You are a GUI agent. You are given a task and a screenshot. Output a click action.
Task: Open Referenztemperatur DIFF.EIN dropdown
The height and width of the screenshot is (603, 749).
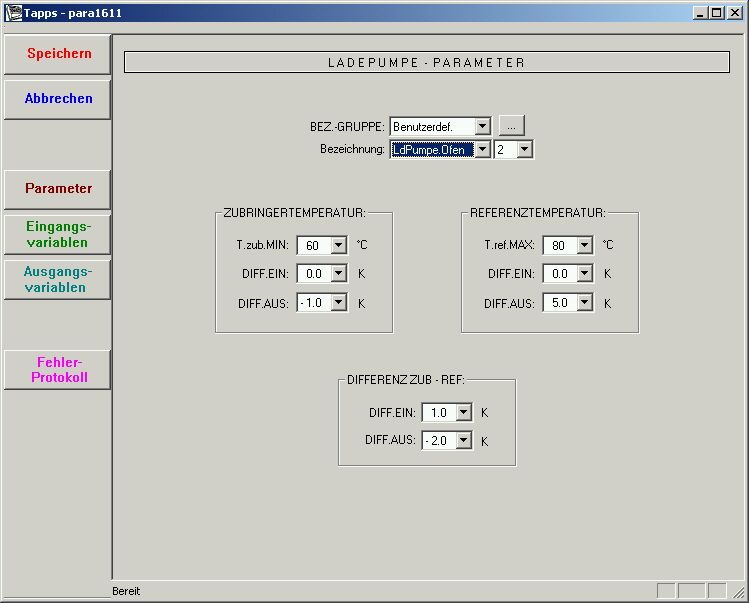(584, 273)
